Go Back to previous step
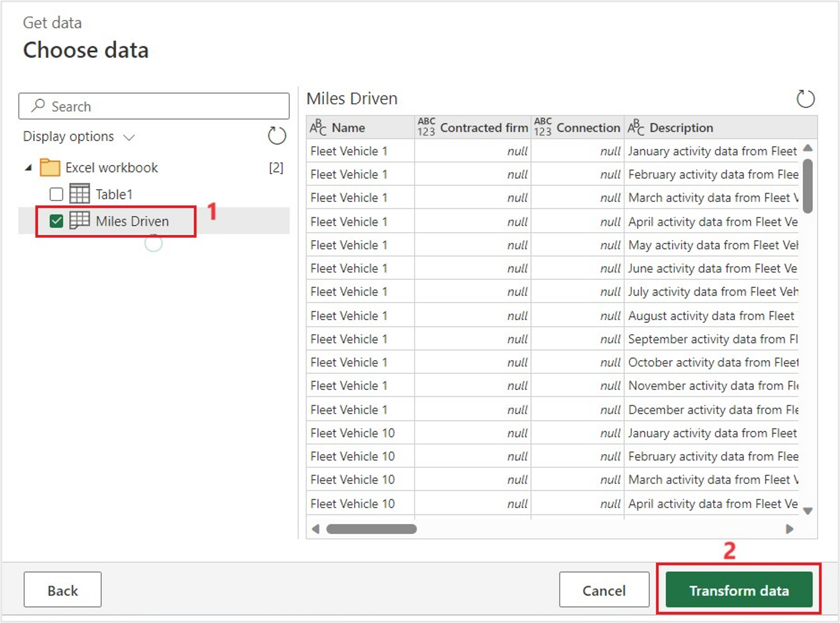 point(62,590)
